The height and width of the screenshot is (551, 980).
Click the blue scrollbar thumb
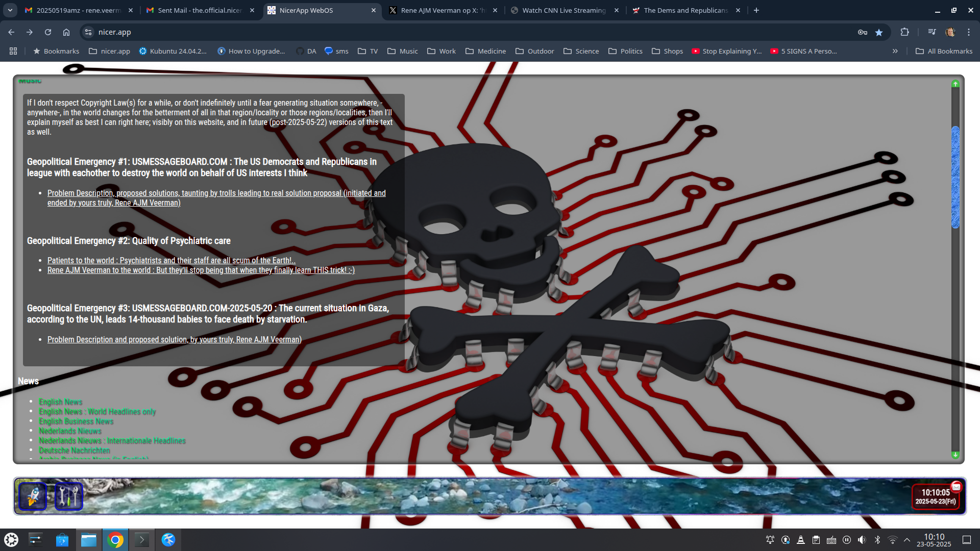click(x=955, y=177)
